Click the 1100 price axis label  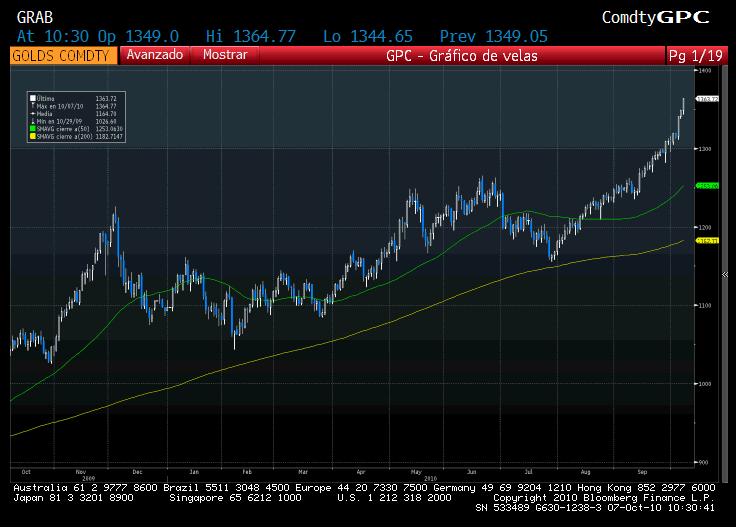(x=705, y=306)
